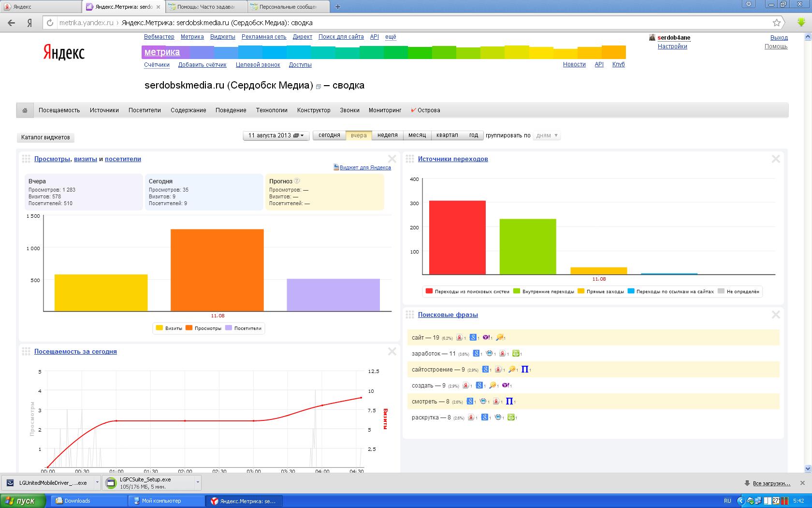
Task: Toggle 'Посетители' series in chart legend
Action: coord(244,328)
